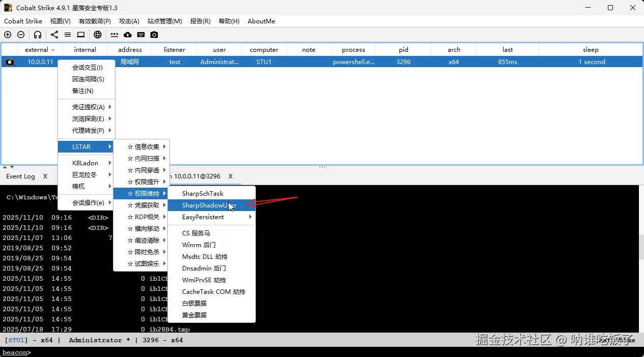644x357 pixels.
Task: Expand the 痕迹清除 submenu
Action: click(141, 241)
